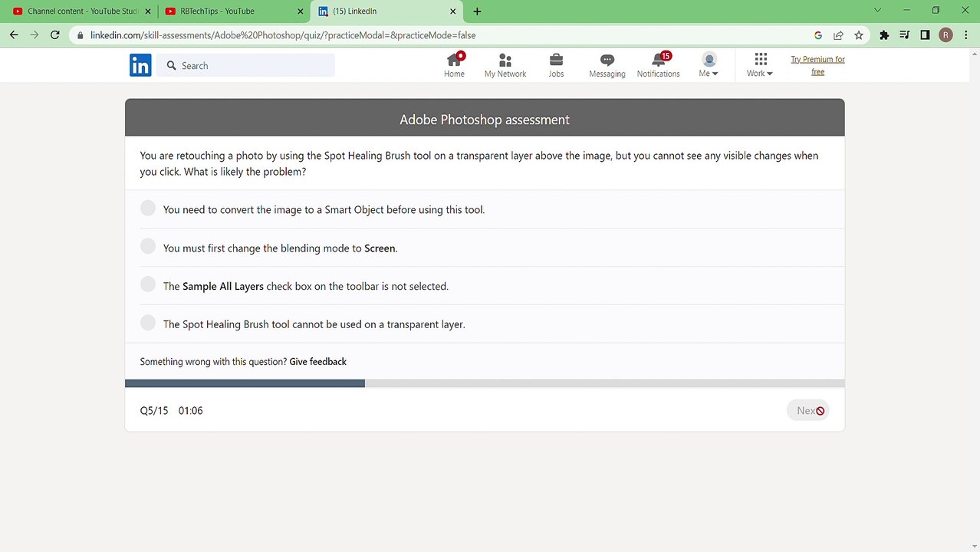Click Try Premium for free link

click(817, 65)
